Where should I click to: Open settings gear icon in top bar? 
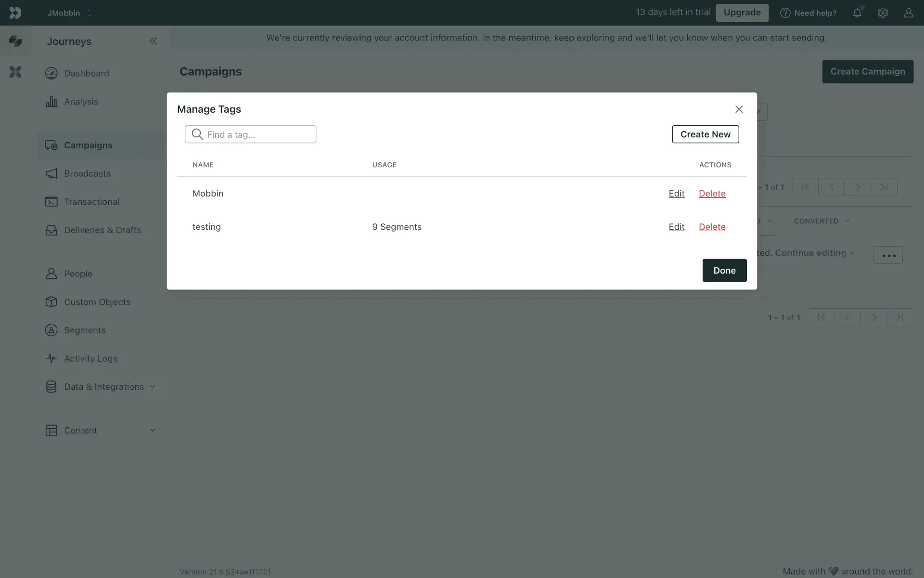883,13
